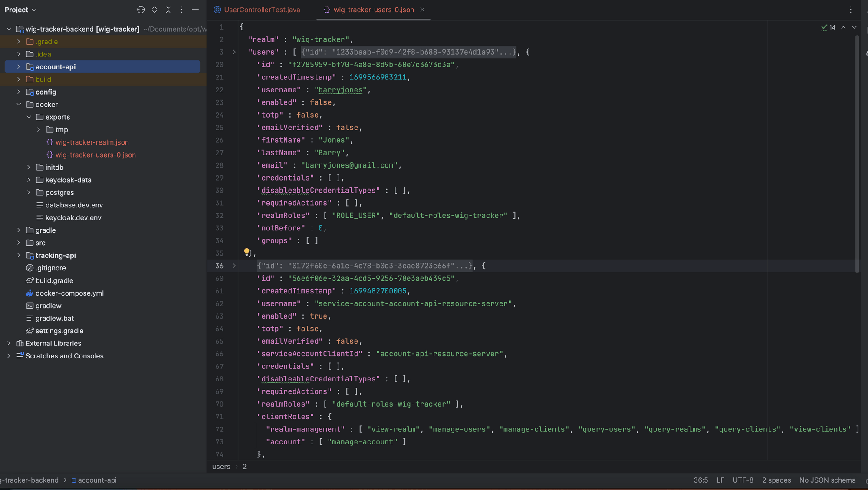Collapse all nodes in the Project tree
The height and width of the screenshot is (490, 868).
point(168,10)
